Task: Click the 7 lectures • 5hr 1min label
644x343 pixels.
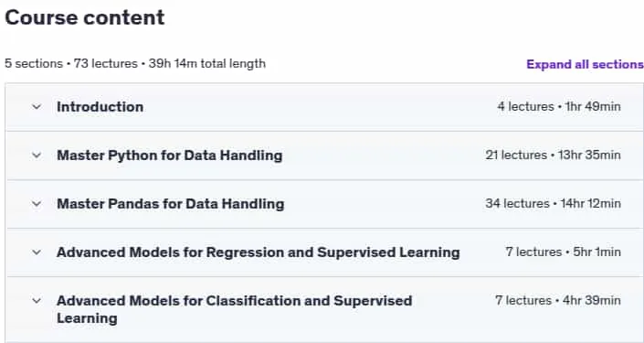Action: click(x=563, y=252)
